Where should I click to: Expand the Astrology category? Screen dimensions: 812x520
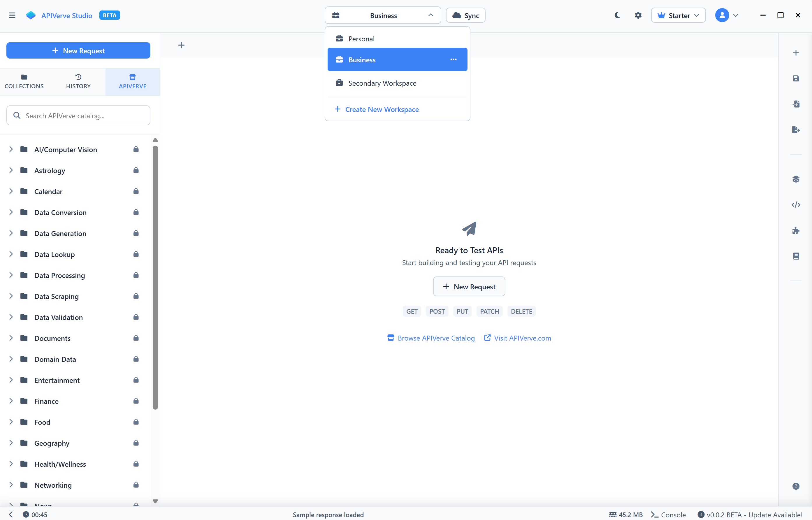pyautogui.click(x=11, y=170)
